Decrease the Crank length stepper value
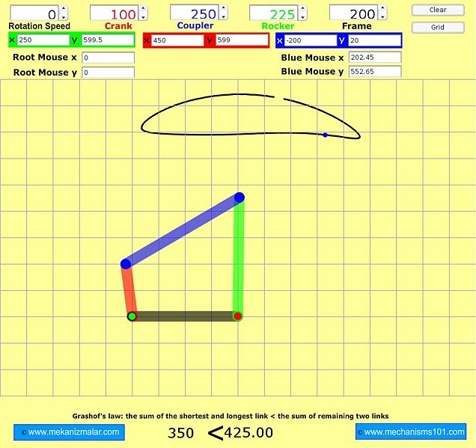Viewport: 476px width, 448px height. pos(143,16)
